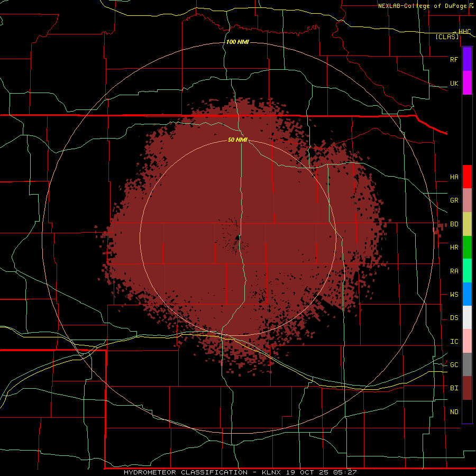Click the RF purple legend swatch
This screenshot has height=476, width=476.
coord(467,59)
